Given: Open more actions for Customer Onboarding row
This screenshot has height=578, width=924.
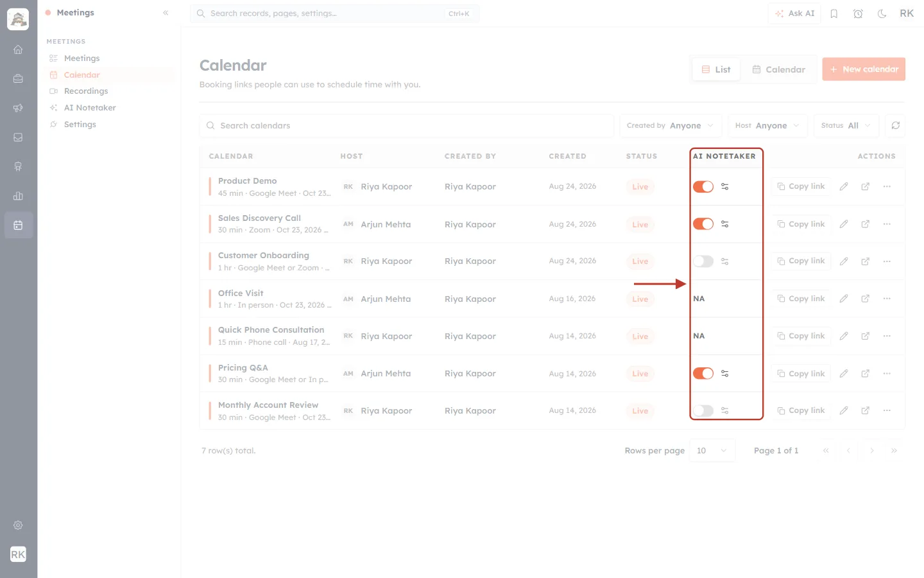Looking at the screenshot, I should [x=887, y=261].
